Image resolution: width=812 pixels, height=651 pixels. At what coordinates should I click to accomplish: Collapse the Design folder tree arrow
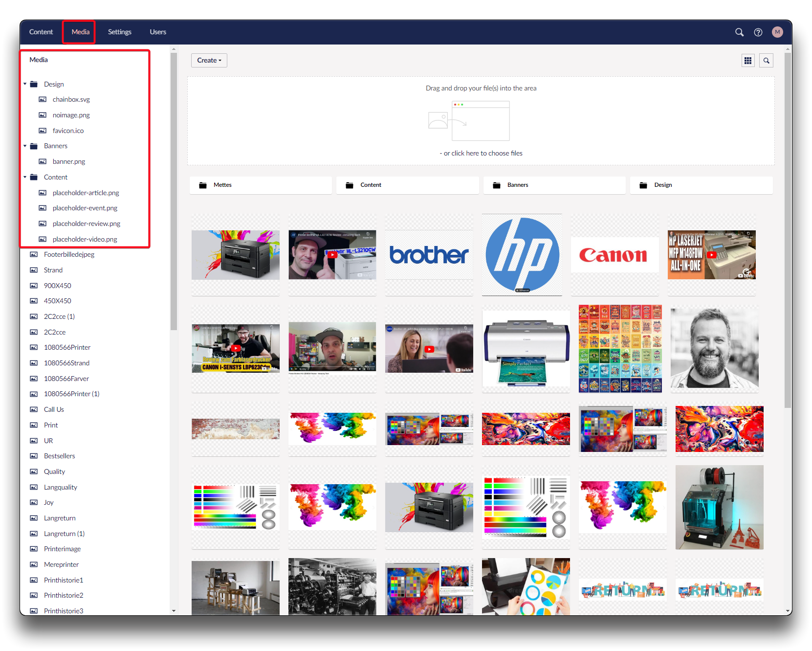click(x=25, y=84)
